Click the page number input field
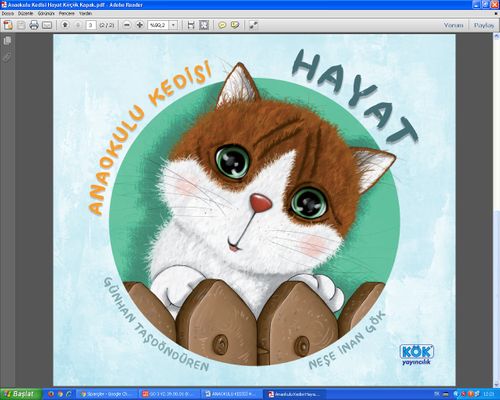 coord(91,25)
